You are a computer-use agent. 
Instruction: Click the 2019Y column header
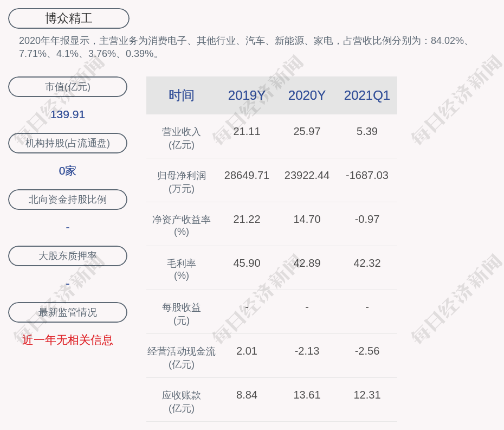coord(247,95)
